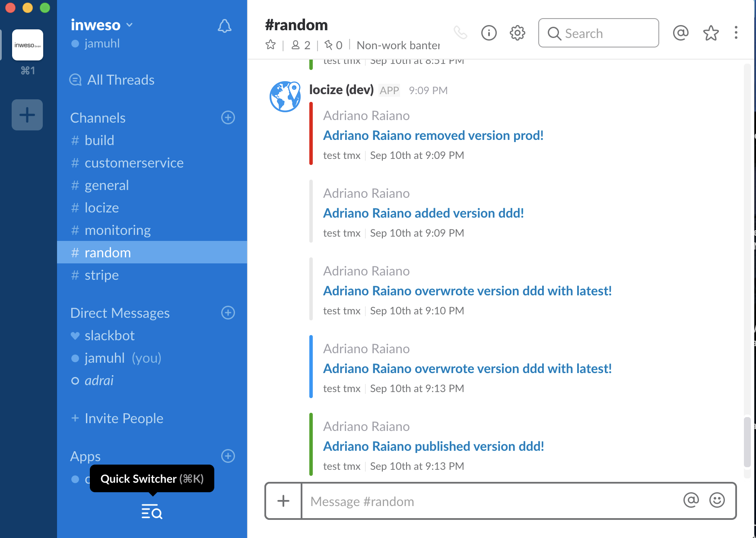This screenshot has width=756, height=538.
Task: Show channel details info icon
Action: pos(489,33)
